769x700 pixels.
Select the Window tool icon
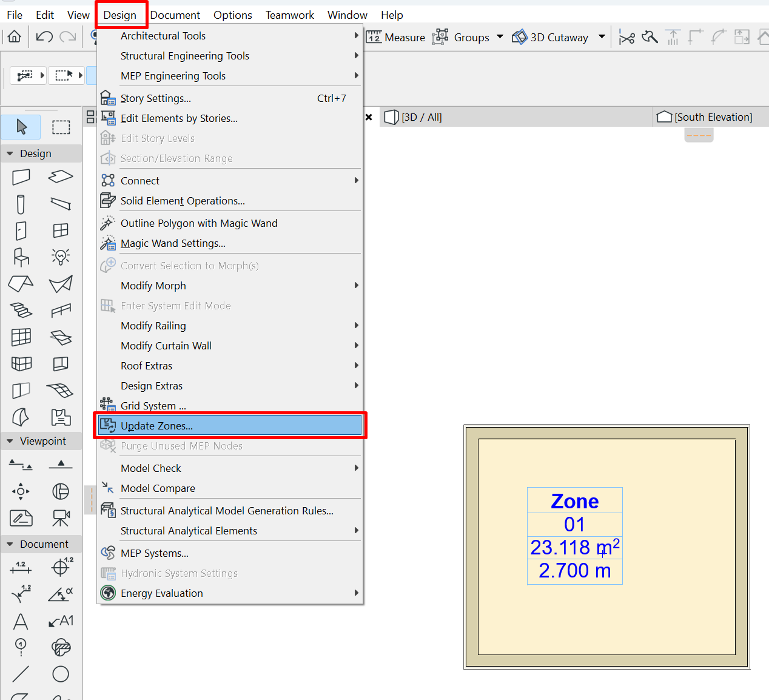point(61,231)
